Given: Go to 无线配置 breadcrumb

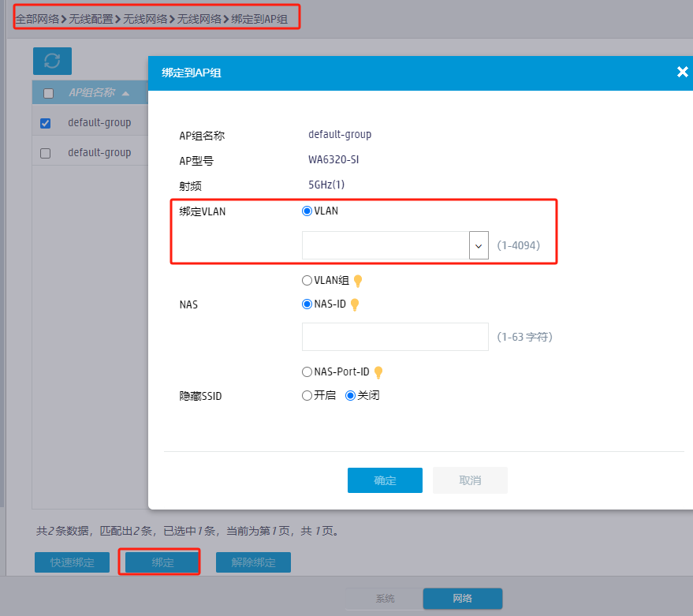Looking at the screenshot, I should tap(91, 19).
